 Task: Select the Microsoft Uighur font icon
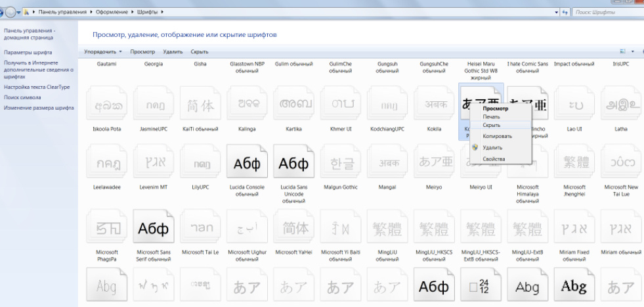pyautogui.click(x=247, y=227)
